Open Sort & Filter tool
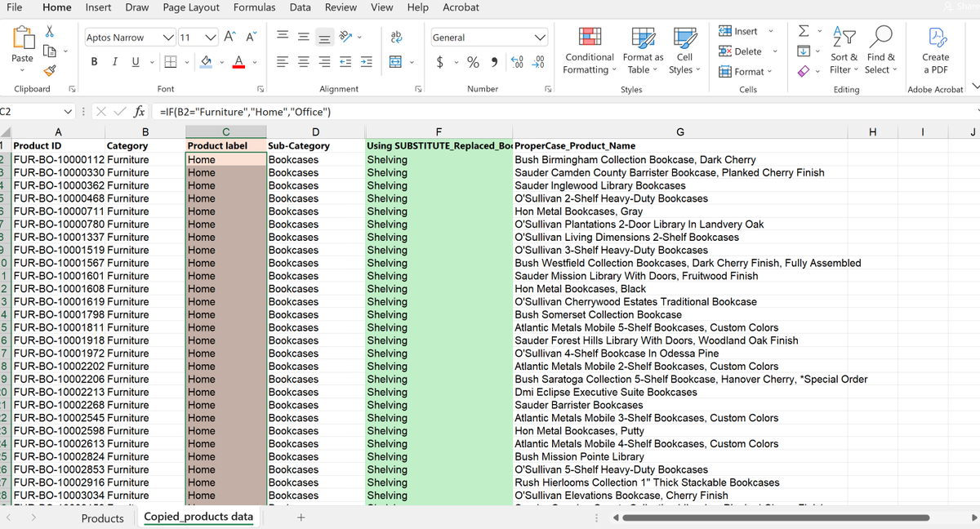 844,49
